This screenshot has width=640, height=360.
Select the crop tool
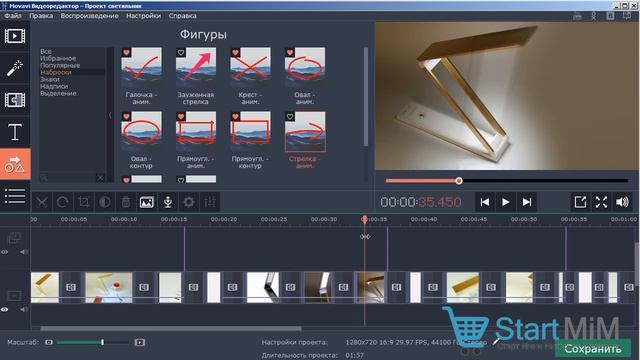[x=84, y=202]
